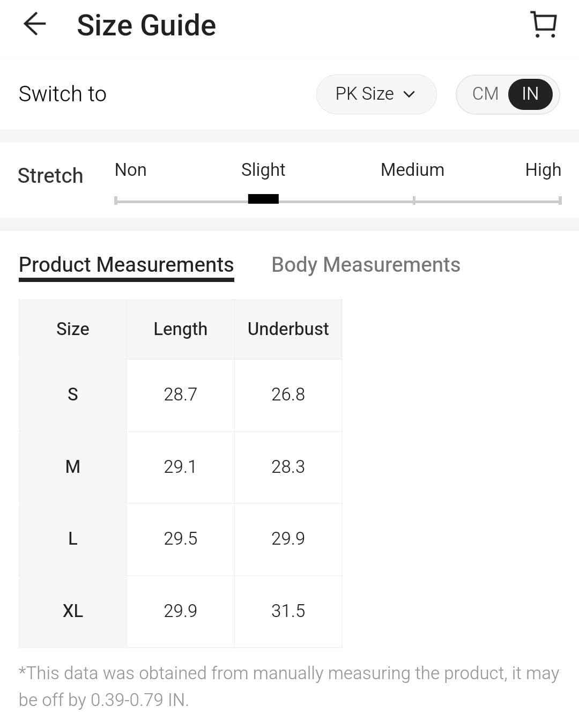Select the M size row

tap(73, 467)
